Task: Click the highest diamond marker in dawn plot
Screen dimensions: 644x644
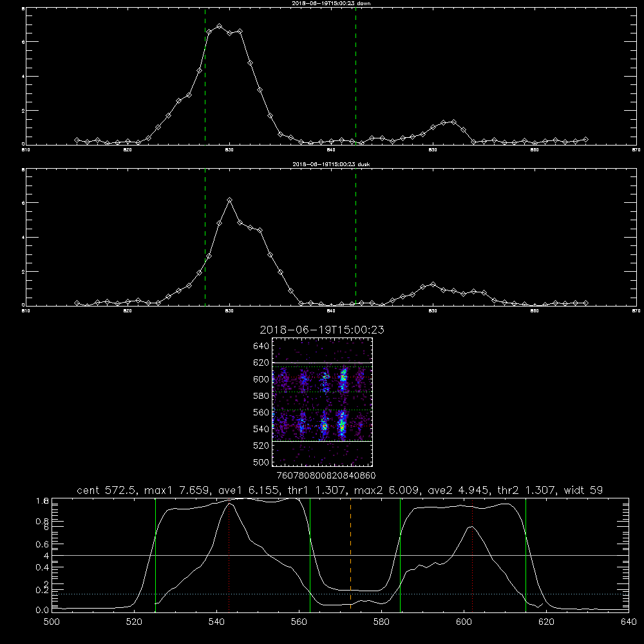Action: [x=220, y=26]
